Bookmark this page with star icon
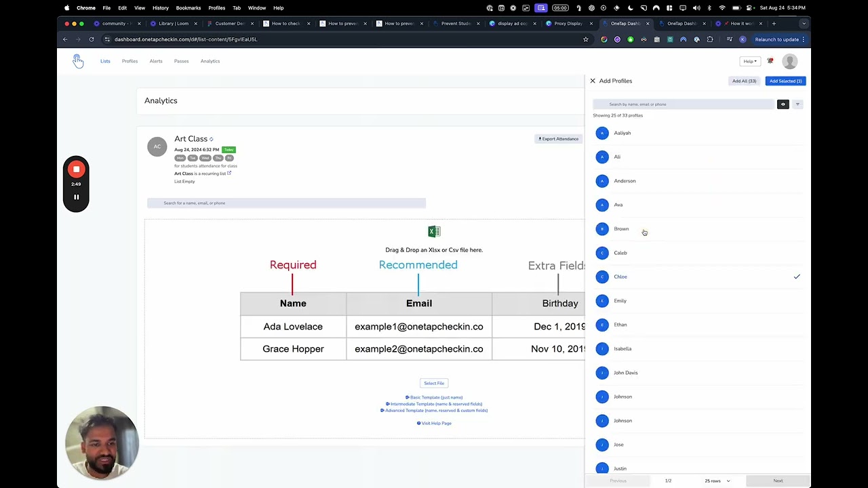868x488 pixels. coord(586,39)
